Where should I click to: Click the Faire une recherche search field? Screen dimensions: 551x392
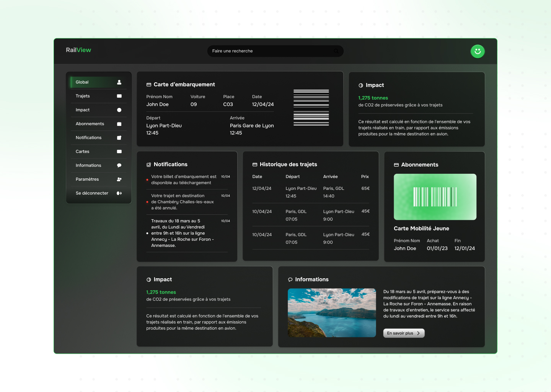(268, 51)
